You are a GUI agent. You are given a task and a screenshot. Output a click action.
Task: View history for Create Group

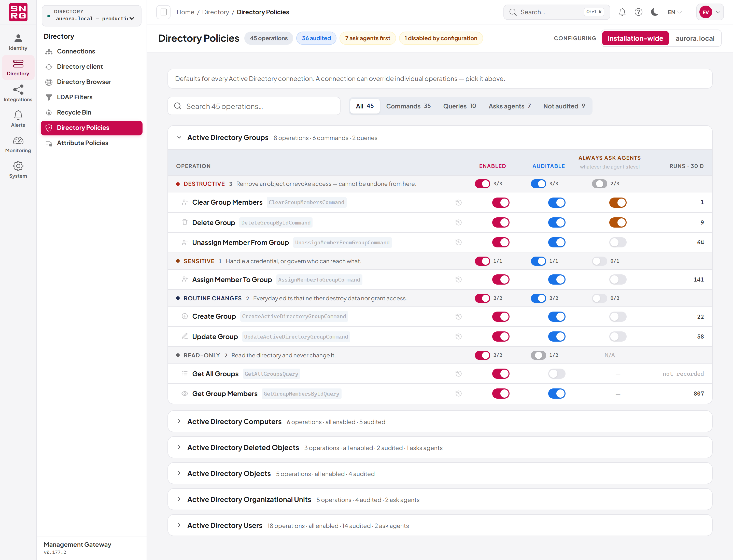[x=459, y=316]
